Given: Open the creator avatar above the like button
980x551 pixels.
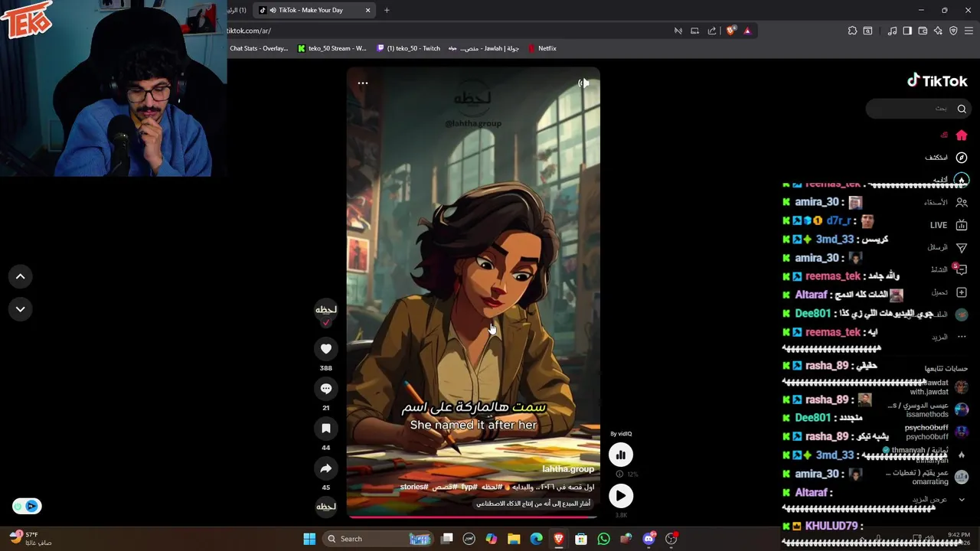Looking at the screenshot, I should click(326, 310).
